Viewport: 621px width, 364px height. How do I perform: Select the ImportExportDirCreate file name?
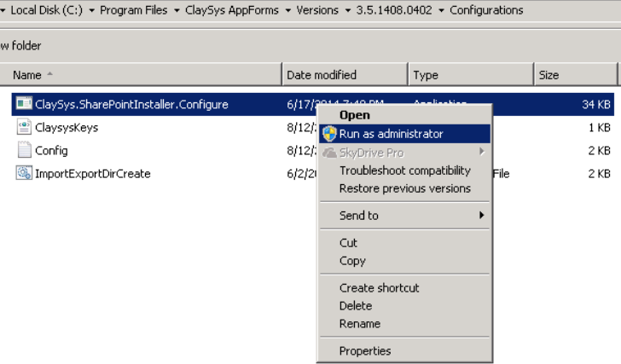[x=93, y=174]
